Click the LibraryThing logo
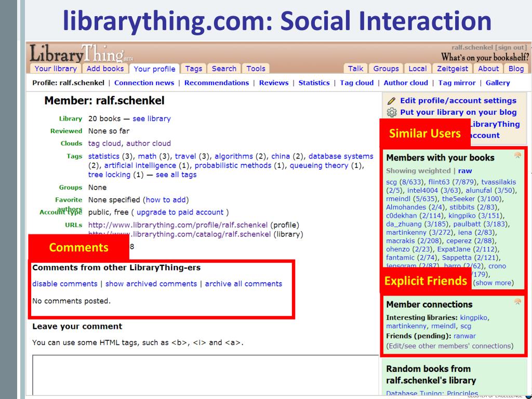Screen dimensions: 532x399 pyautogui.click(x=82, y=53)
